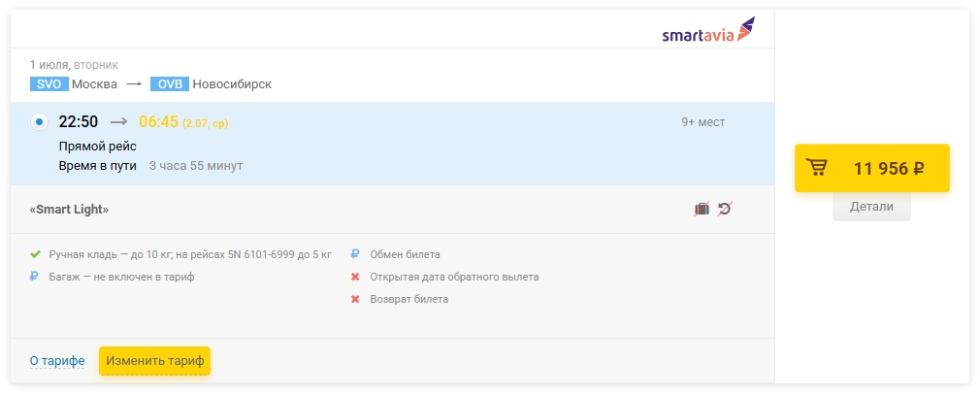980x395 pixels.
Task: Click the Smart Light fare name
Action: tap(70, 209)
